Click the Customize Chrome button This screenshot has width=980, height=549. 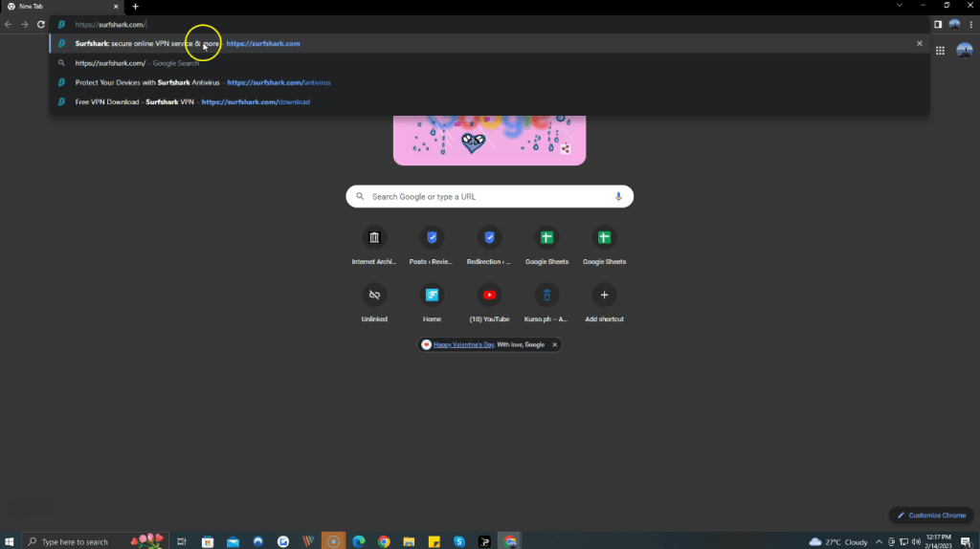tap(931, 516)
